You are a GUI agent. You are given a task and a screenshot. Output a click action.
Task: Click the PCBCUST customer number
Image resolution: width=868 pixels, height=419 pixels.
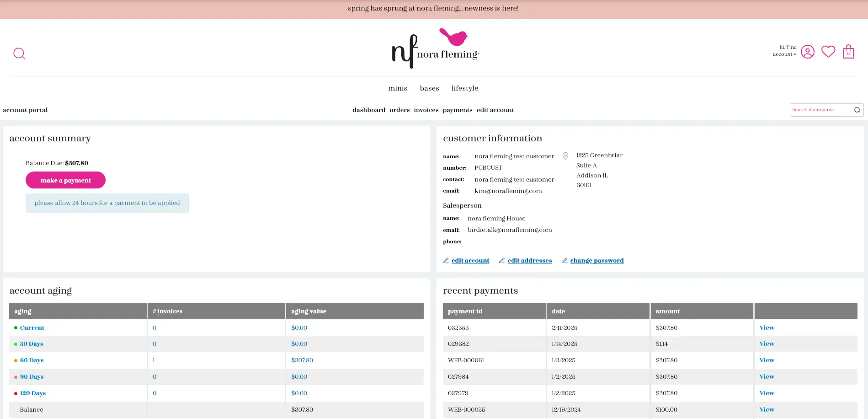click(488, 168)
